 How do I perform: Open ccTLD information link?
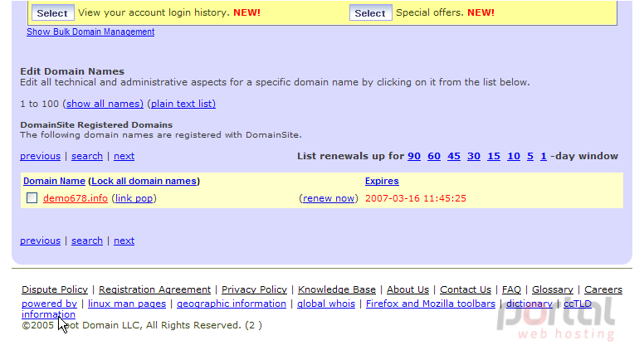(x=578, y=304)
